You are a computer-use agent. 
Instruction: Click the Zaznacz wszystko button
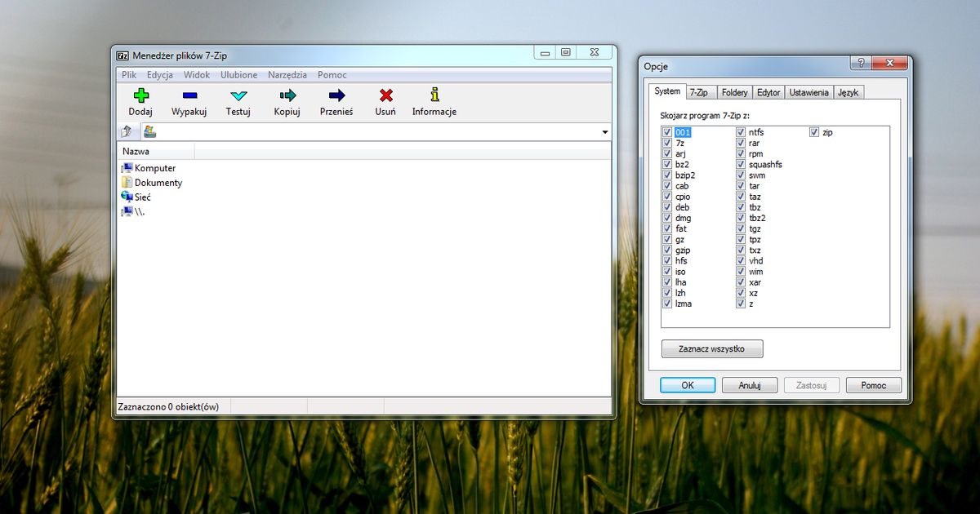point(711,349)
